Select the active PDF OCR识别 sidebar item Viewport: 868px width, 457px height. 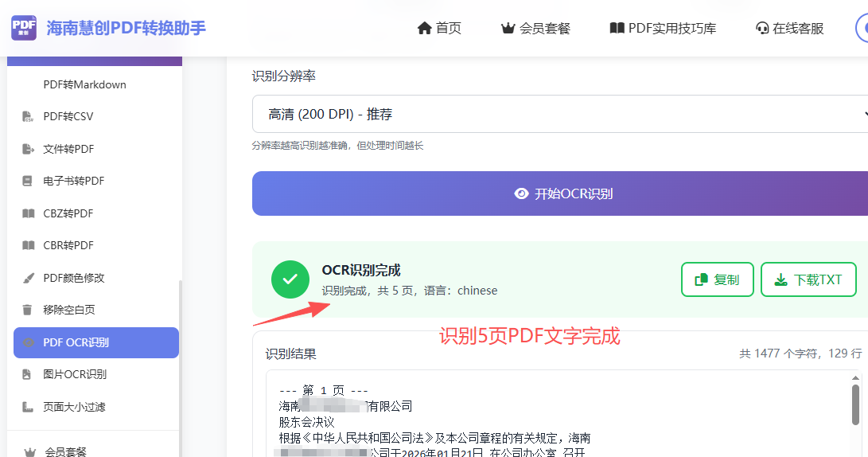(x=95, y=342)
